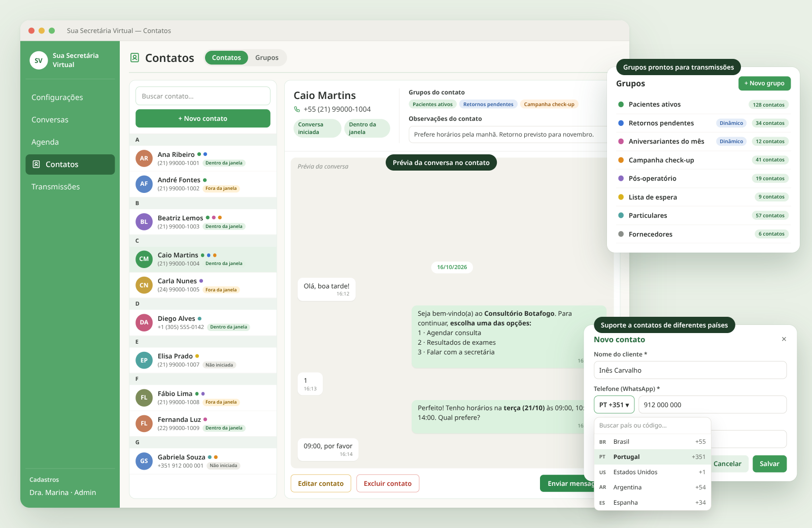Click the phone number field 912 000 000
812x528 pixels.
713,405
